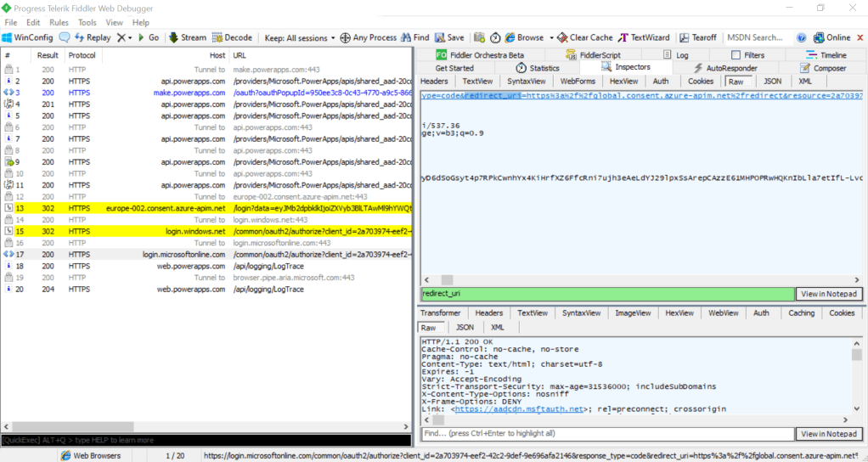Image resolution: width=868 pixels, height=462 pixels.
Task: Expand the Keep: All sessions dropdown
Action: 299,37
